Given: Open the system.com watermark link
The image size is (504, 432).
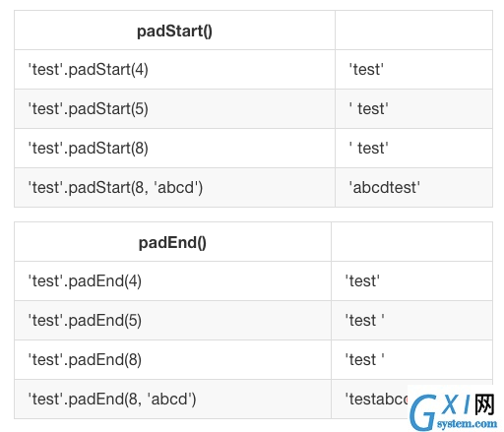Looking at the screenshot, I should [467, 423].
